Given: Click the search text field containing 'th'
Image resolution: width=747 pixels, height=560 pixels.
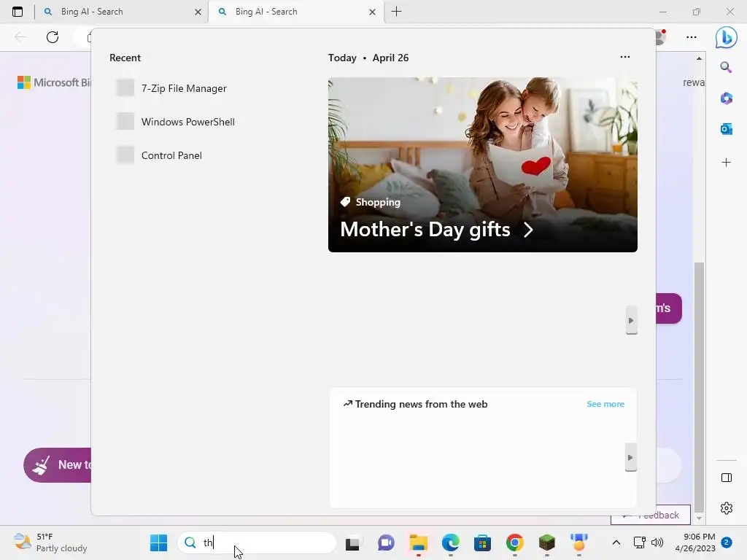Looking at the screenshot, I should (256, 542).
